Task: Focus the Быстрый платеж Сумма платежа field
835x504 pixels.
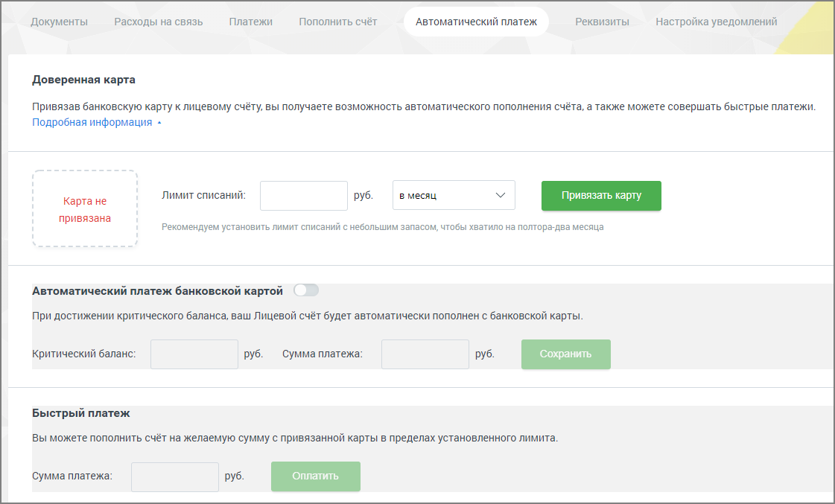Action: tap(174, 476)
